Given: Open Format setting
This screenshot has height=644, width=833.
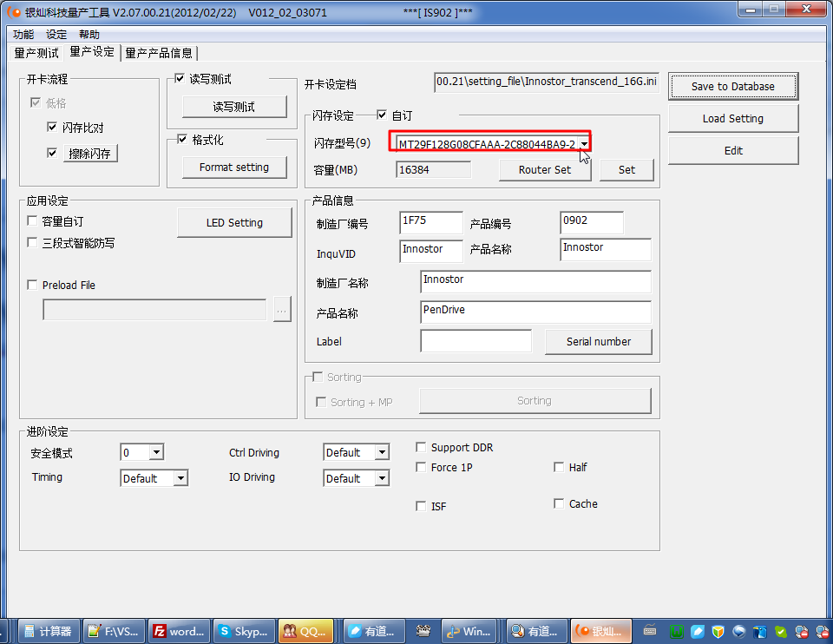Looking at the screenshot, I should pyautogui.click(x=234, y=168).
